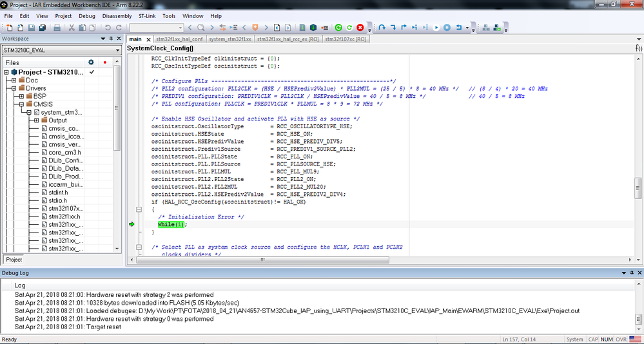Open the File menu
This screenshot has width=644, height=344.
[8, 16]
